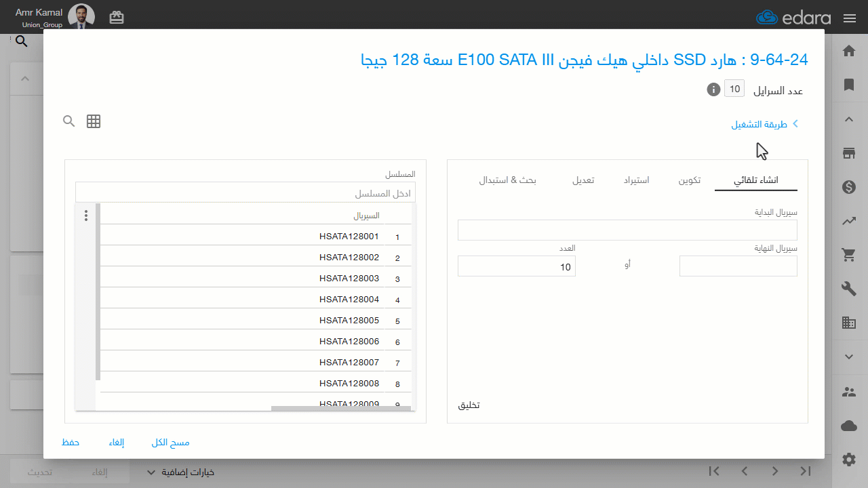Open the dollar finance sidebar icon

point(848,187)
